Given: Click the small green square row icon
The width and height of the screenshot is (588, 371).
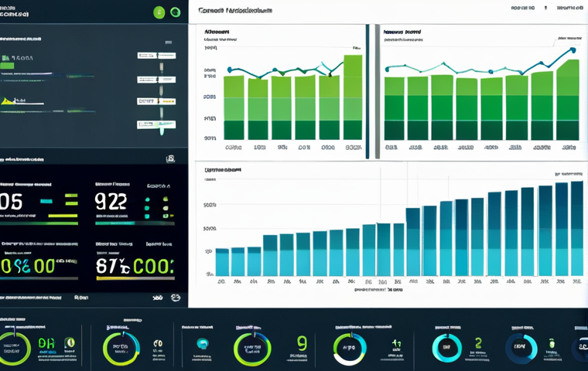Looking at the screenshot, I should tap(5, 58).
